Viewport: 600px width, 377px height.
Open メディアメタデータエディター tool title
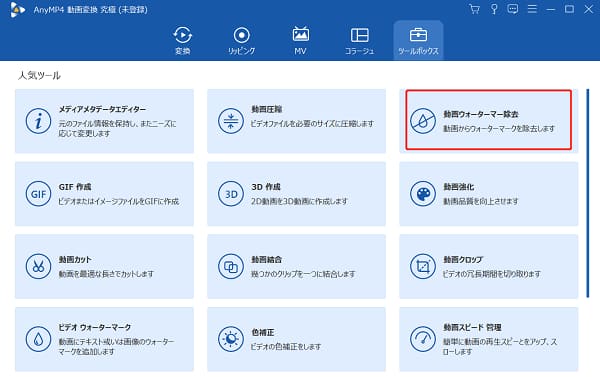point(102,109)
